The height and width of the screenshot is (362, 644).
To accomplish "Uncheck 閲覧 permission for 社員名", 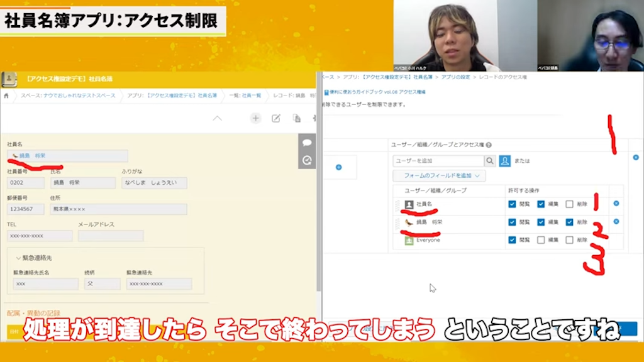I will [x=511, y=204].
